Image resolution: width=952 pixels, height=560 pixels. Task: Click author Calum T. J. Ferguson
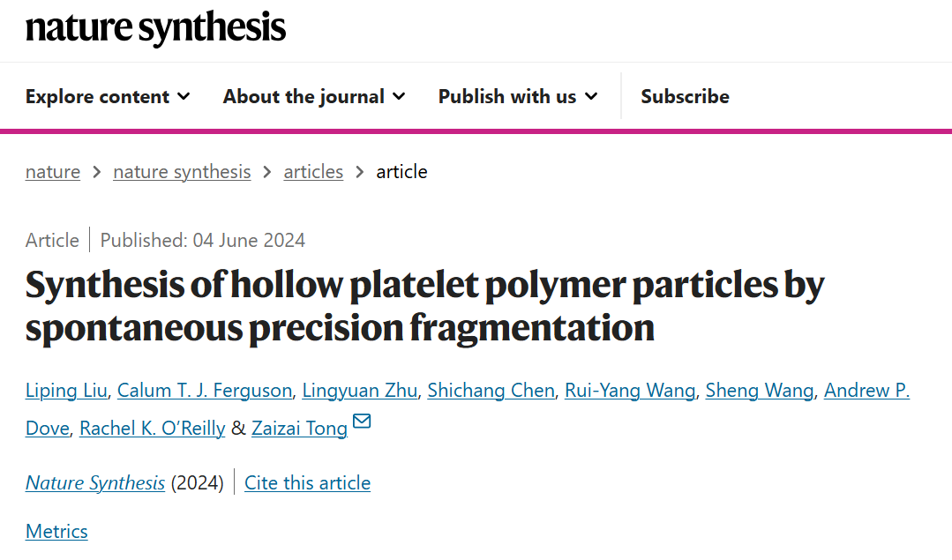[204, 391]
